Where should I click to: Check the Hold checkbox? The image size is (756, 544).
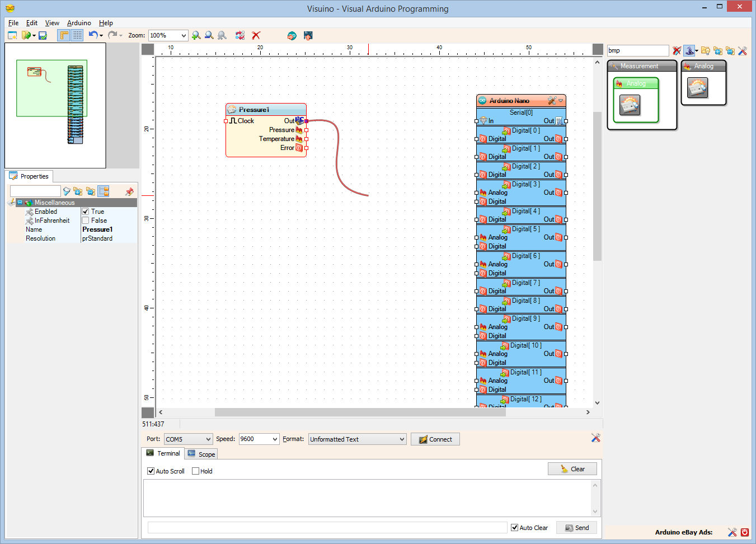point(195,471)
